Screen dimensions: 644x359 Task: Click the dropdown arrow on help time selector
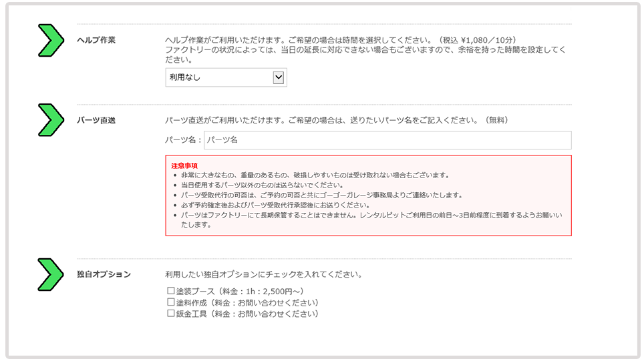[279, 77]
